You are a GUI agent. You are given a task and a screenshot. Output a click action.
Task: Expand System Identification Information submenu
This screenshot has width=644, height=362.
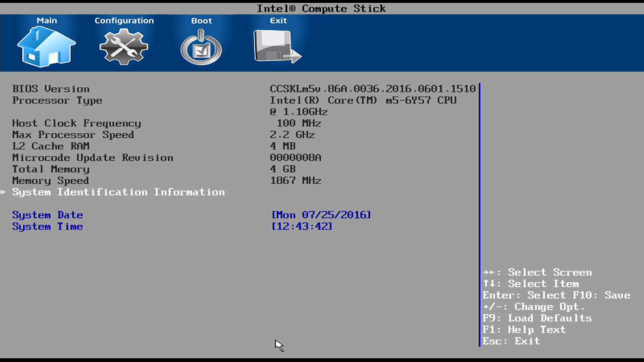point(118,192)
